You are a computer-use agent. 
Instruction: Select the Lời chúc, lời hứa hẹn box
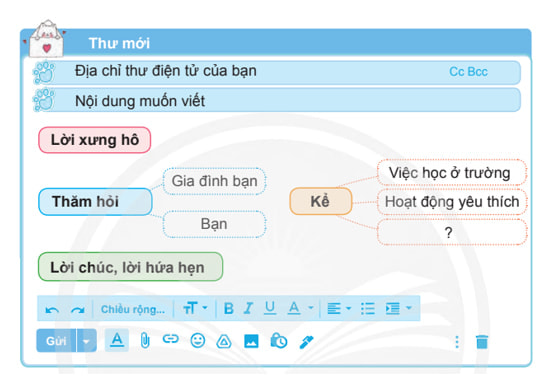click(x=130, y=267)
